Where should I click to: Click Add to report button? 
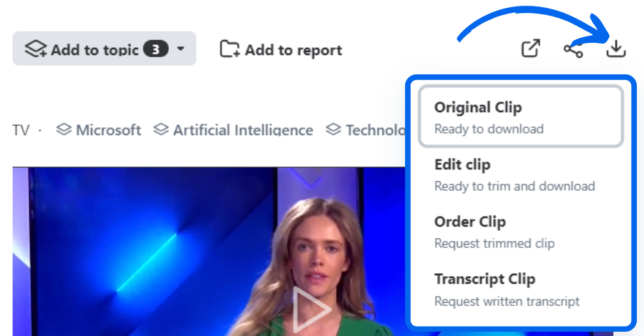281,49
